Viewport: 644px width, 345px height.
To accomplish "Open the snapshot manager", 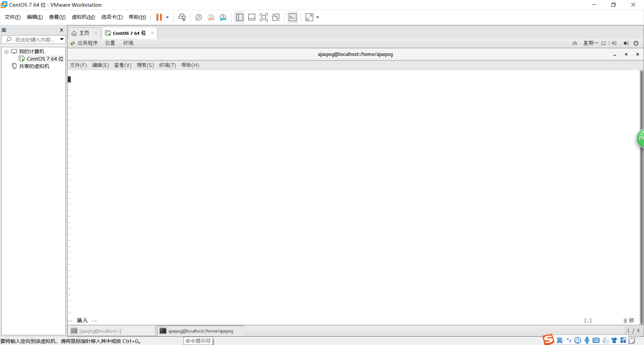I will pos(223,17).
